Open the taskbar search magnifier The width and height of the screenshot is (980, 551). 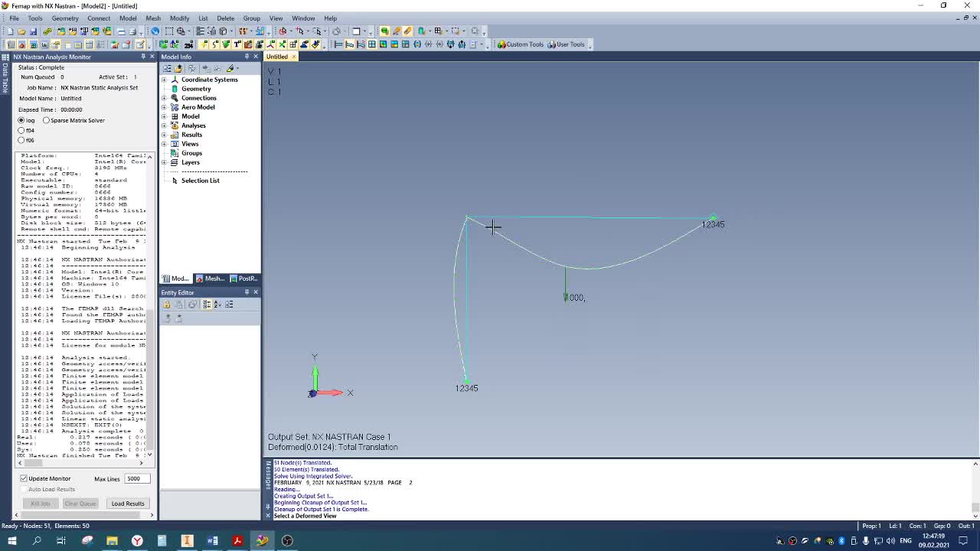pos(37,541)
